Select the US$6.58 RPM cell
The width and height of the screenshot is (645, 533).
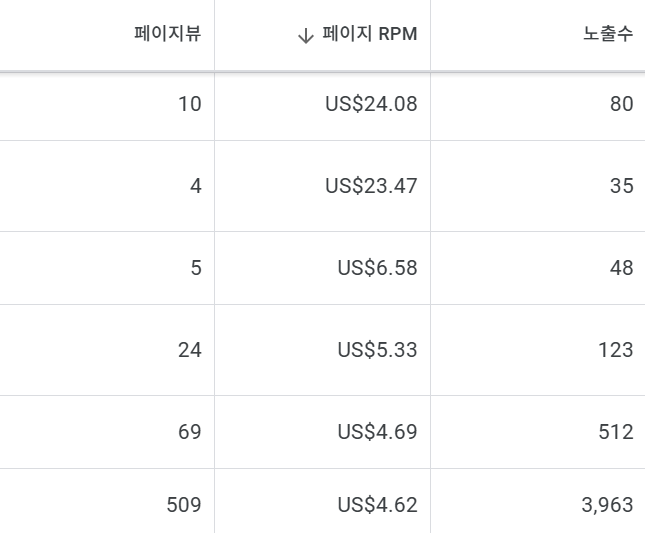[x=378, y=268]
